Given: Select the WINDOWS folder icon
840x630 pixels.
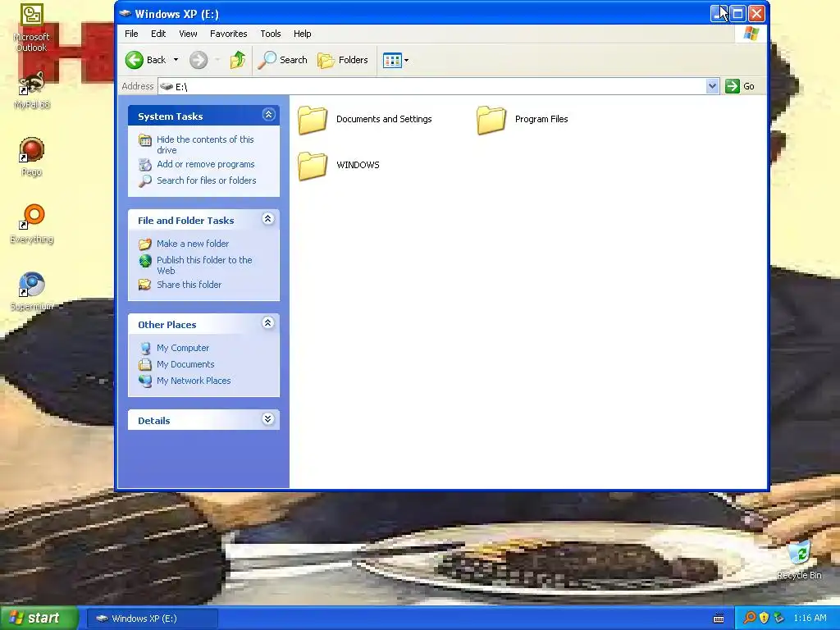Looking at the screenshot, I should [x=313, y=166].
